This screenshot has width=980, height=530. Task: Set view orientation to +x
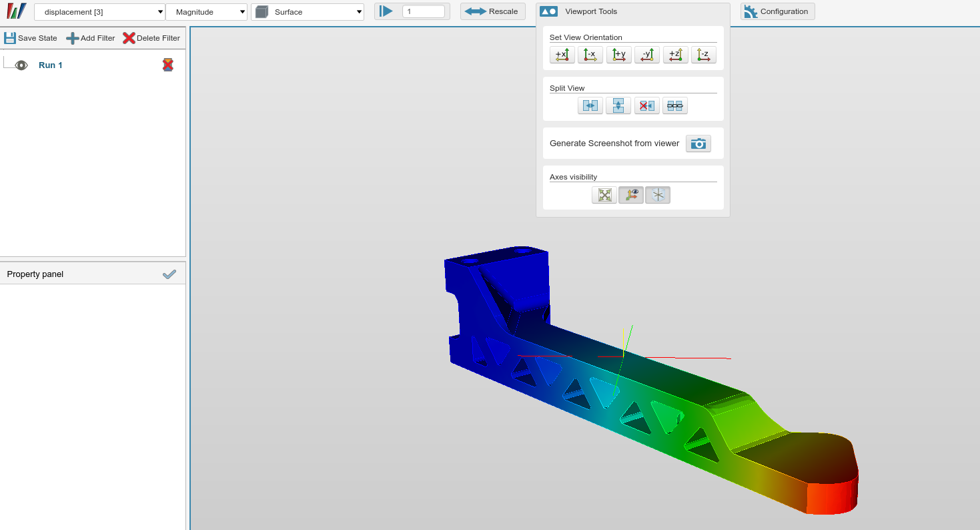point(562,55)
